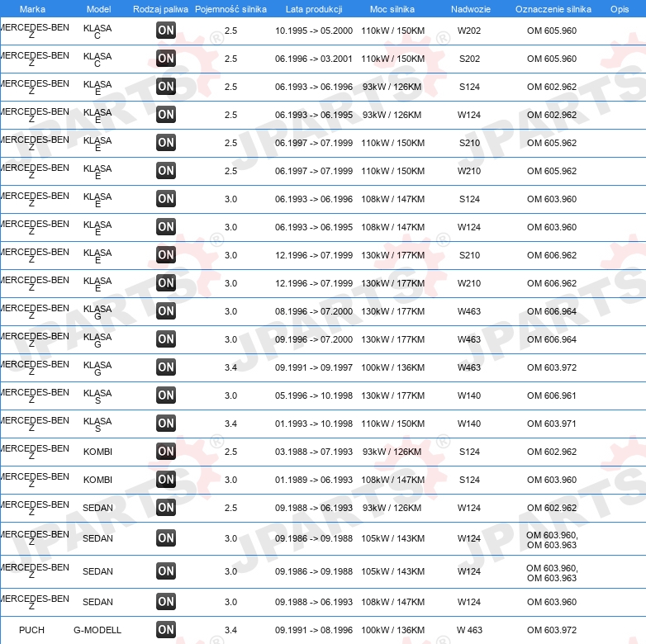Select the G-MODELL model cell
The width and height of the screenshot is (646, 644).
coord(97,630)
